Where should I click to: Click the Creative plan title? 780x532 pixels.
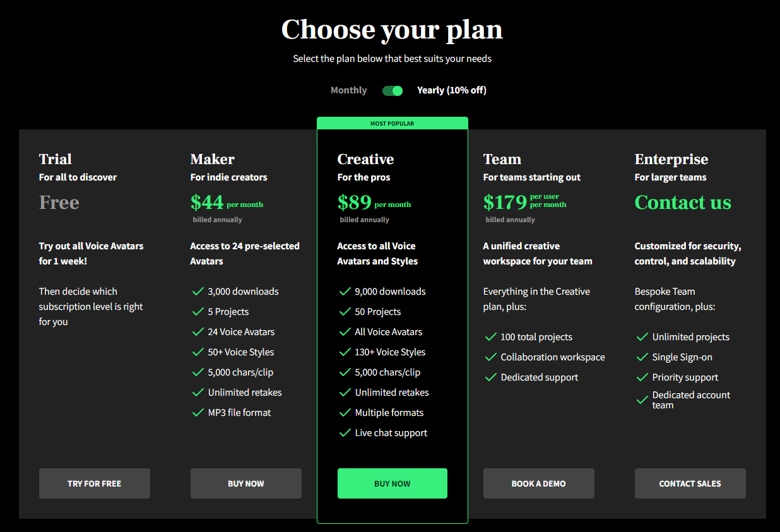pos(365,159)
